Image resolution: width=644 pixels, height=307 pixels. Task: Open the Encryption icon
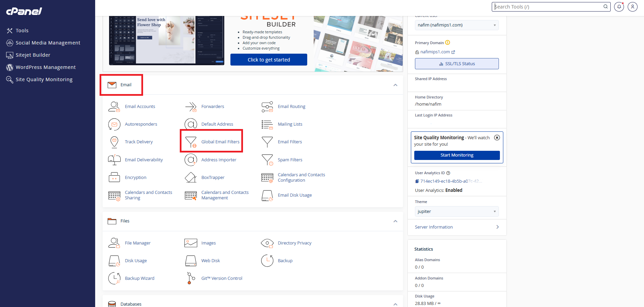click(114, 177)
